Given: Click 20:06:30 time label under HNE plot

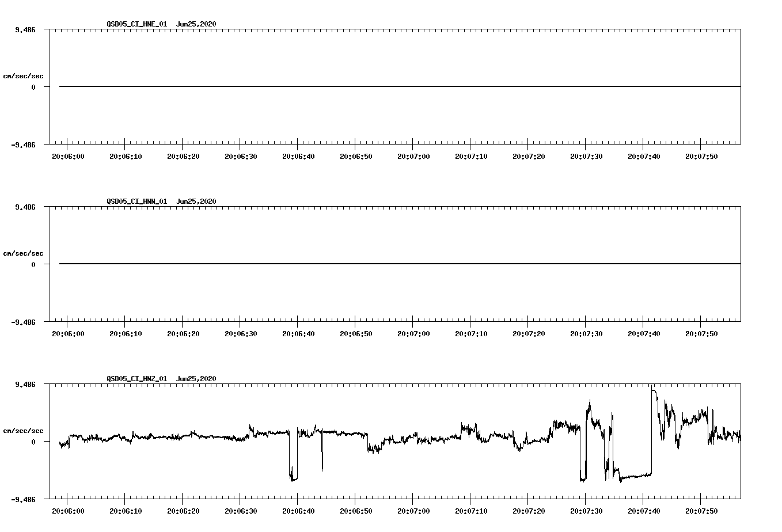Looking at the screenshot, I should pyautogui.click(x=241, y=156).
